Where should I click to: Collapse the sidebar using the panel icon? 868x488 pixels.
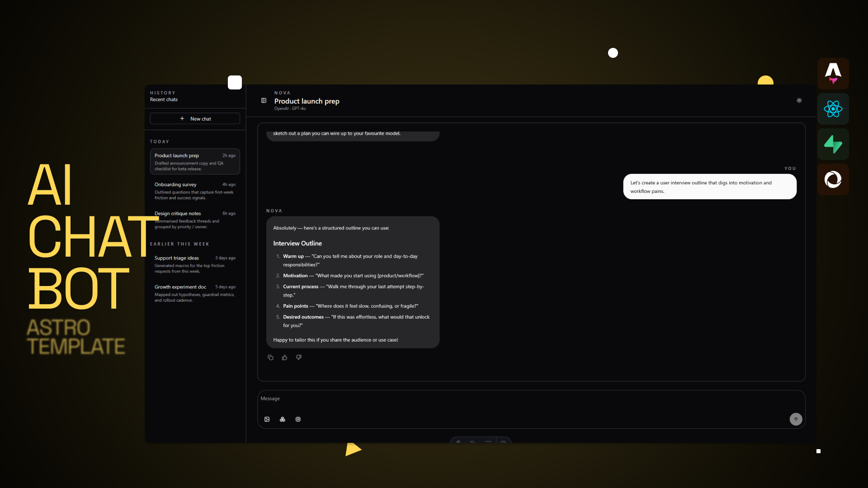[264, 100]
